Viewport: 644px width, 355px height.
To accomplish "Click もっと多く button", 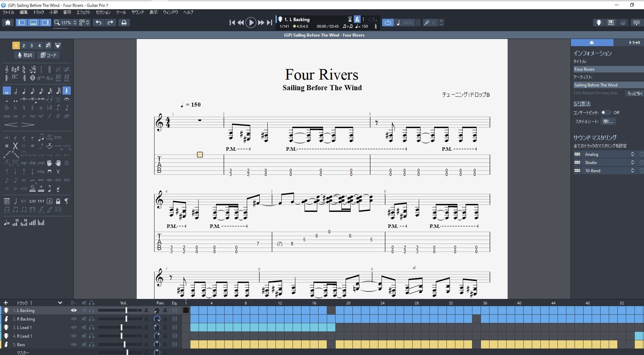I will click(x=634, y=93).
